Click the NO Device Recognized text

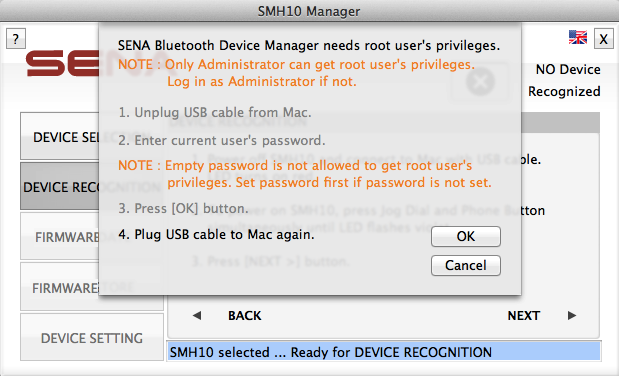point(565,80)
